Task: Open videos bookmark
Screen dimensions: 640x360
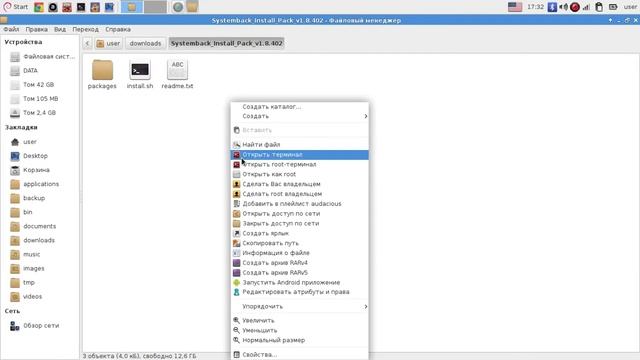Action: [x=27, y=297]
